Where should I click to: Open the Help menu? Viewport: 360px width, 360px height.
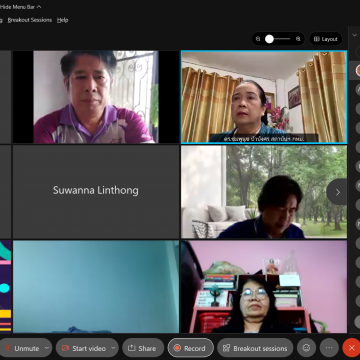[x=62, y=20]
